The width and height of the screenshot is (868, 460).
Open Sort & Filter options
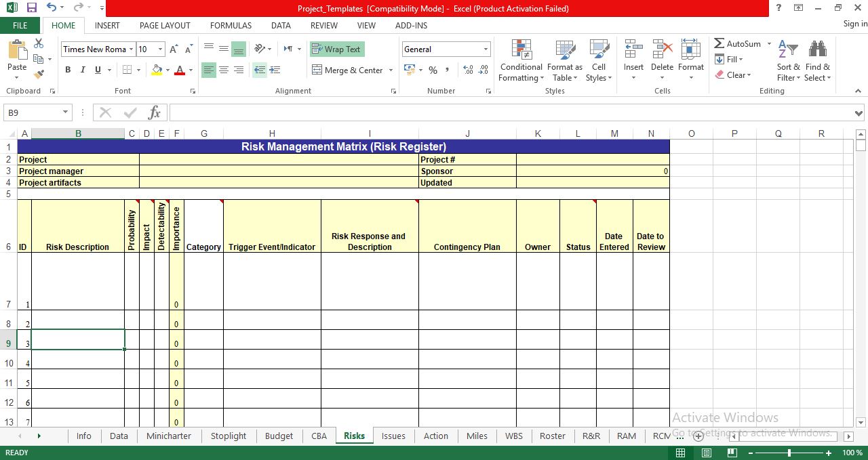click(x=787, y=60)
